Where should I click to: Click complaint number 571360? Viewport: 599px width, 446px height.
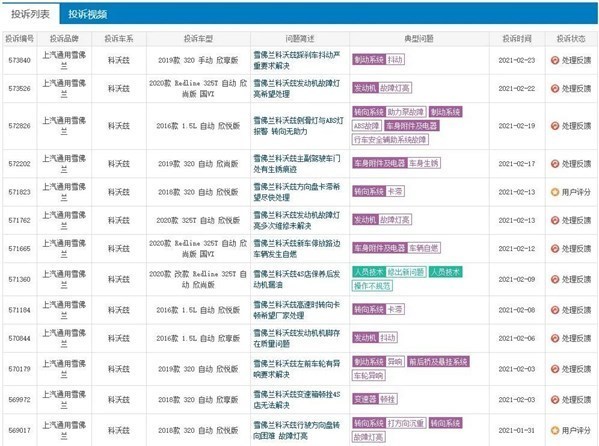click(x=19, y=279)
